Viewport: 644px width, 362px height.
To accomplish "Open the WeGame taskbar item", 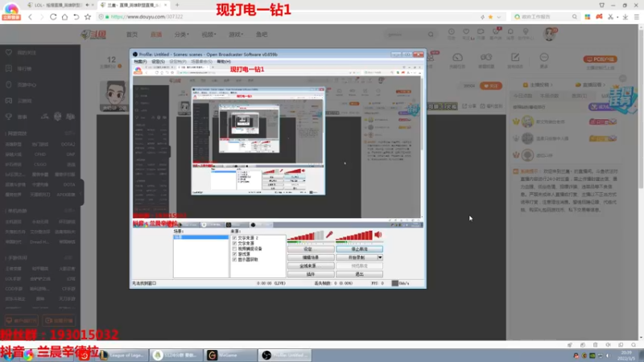I will [x=229, y=355].
